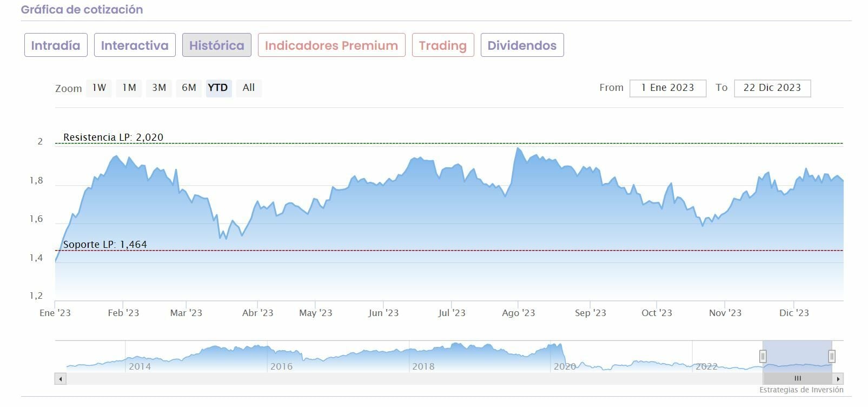
Task: Activate the YTD zoom range
Action: pyautogui.click(x=218, y=88)
